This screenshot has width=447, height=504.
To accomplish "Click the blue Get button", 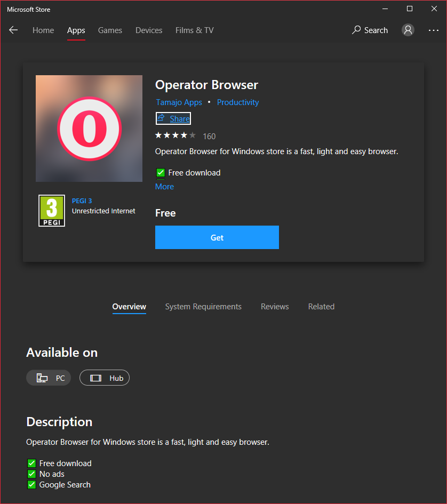I will [x=217, y=237].
